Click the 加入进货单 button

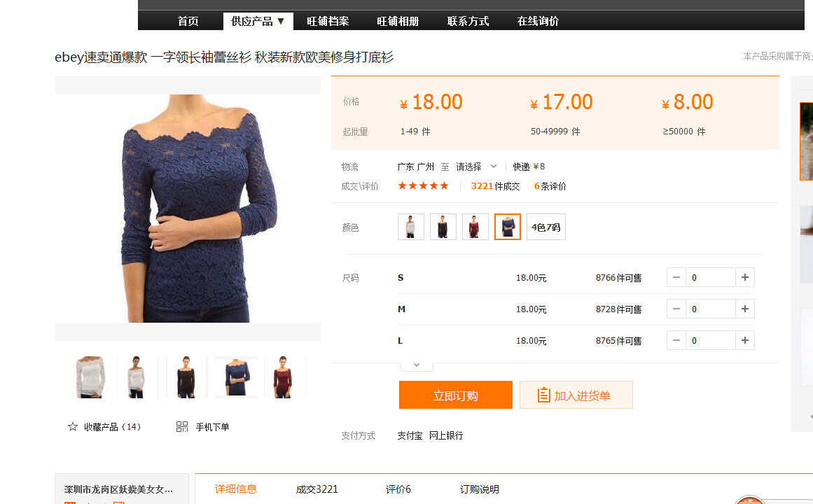(576, 395)
